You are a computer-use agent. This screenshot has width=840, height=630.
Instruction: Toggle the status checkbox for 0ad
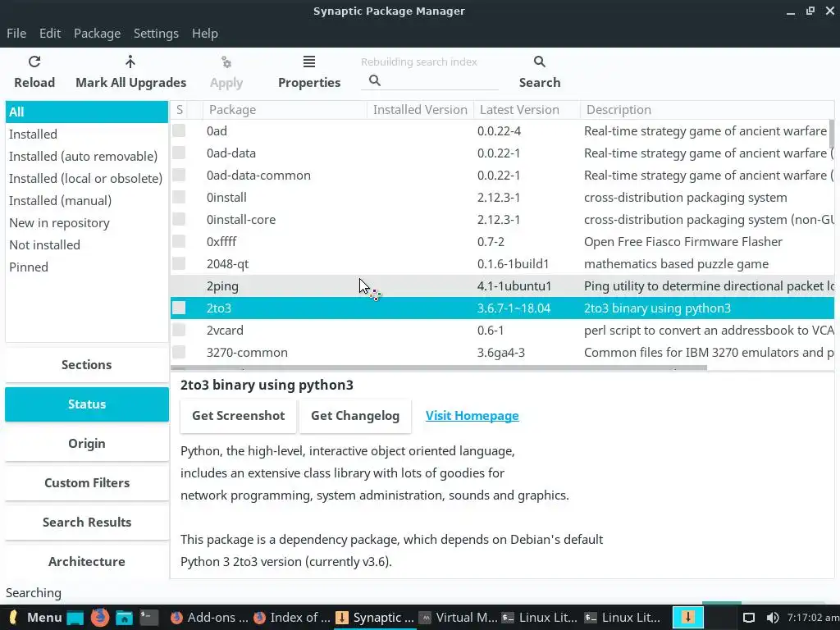coord(179,130)
